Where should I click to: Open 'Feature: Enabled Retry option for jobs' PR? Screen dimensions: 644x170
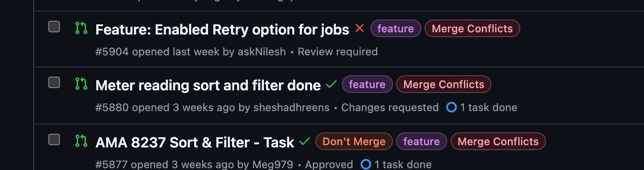(222, 29)
